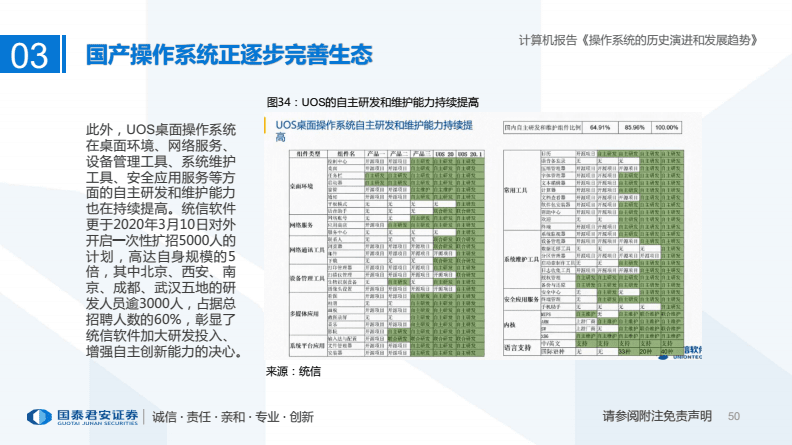The width and height of the screenshot is (792, 445).
Task: Open the 请参阅附注免责声明 disclaimer note
Action: (x=657, y=416)
